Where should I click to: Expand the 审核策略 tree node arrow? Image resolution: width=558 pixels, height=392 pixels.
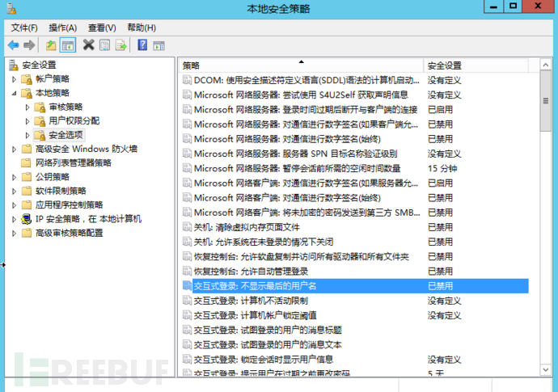27,107
